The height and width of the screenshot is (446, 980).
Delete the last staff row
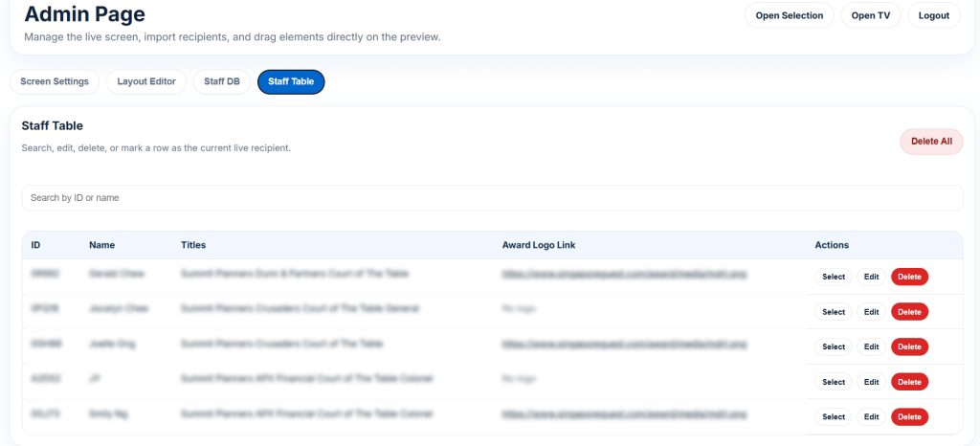pos(909,417)
